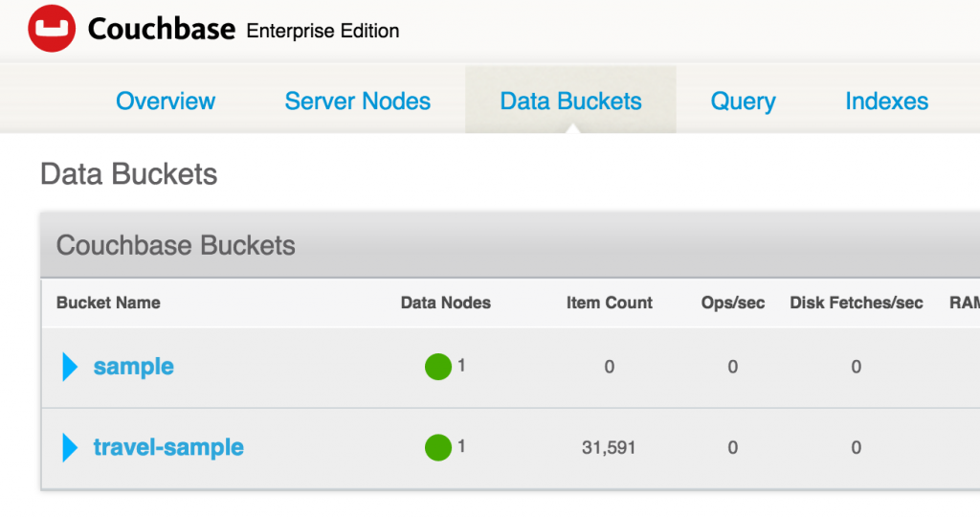The width and height of the screenshot is (980, 518).
Task: Click the 31,591 item count value
Action: 609,448
